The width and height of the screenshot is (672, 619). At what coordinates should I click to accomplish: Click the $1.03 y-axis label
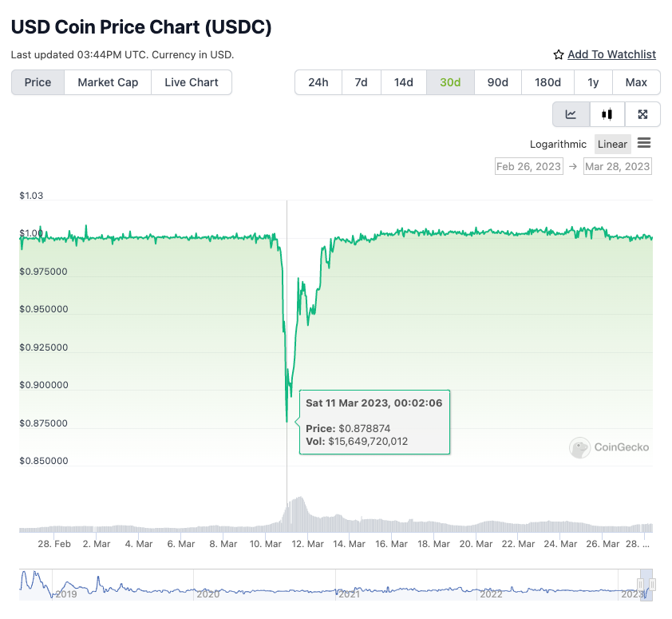(x=31, y=196)
